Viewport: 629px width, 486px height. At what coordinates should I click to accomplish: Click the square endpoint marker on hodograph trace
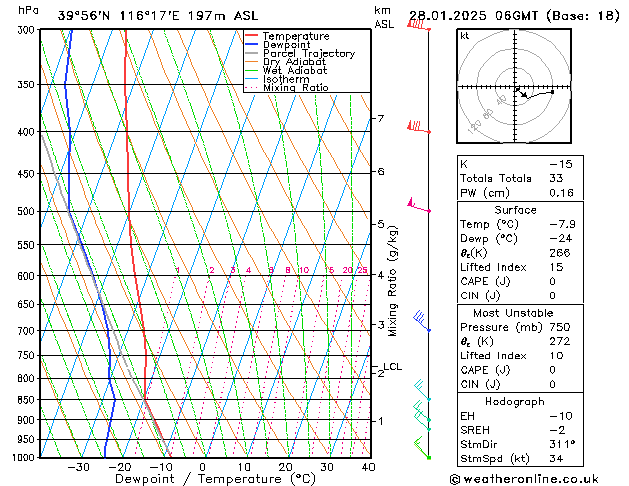click(x=552, y=92)
